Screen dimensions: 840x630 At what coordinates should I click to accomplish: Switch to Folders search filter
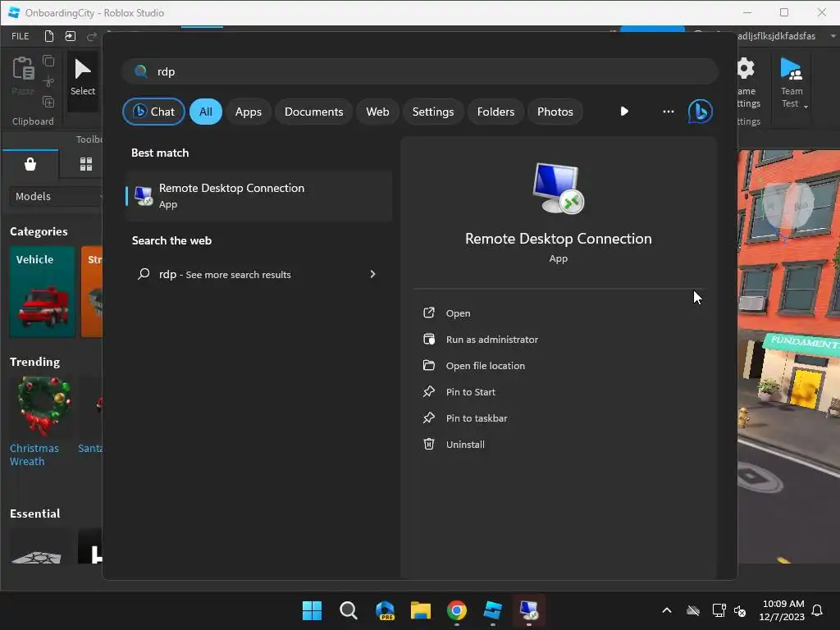[495, 112]
